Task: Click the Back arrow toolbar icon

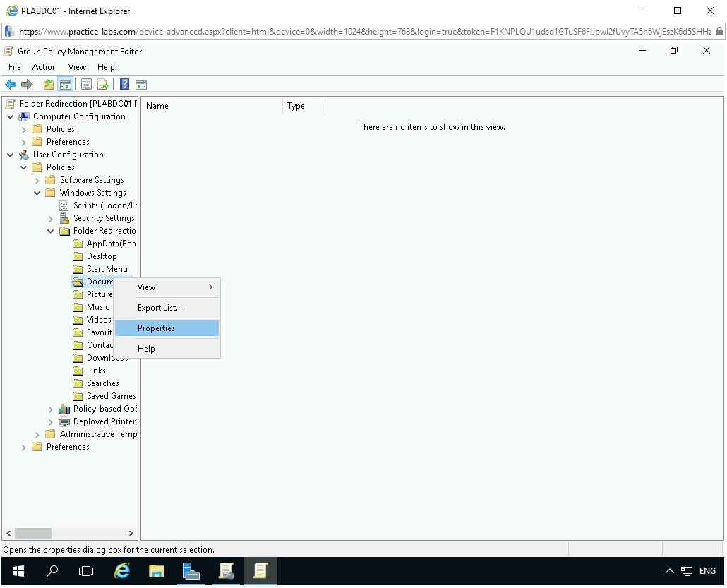Action: coord(11,85)
